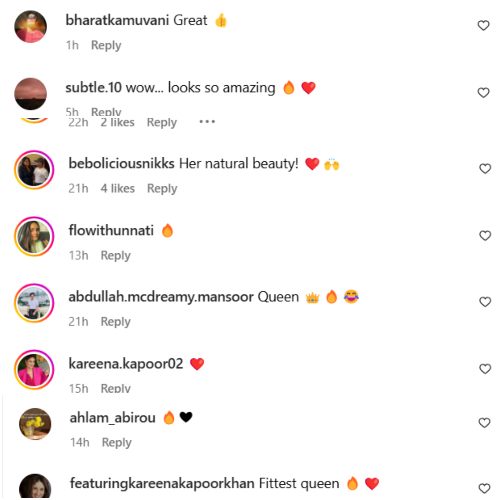This screenshot has height=500, width=500.
Task: Open abdullah.mcdreamy.mansoor username link
Action: coord(161,297)
